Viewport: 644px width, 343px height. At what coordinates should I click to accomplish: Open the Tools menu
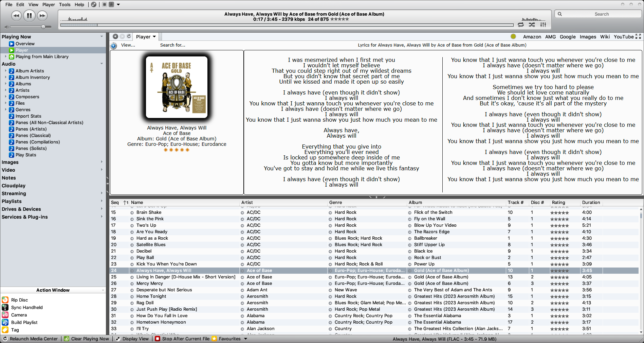point(65,4)
